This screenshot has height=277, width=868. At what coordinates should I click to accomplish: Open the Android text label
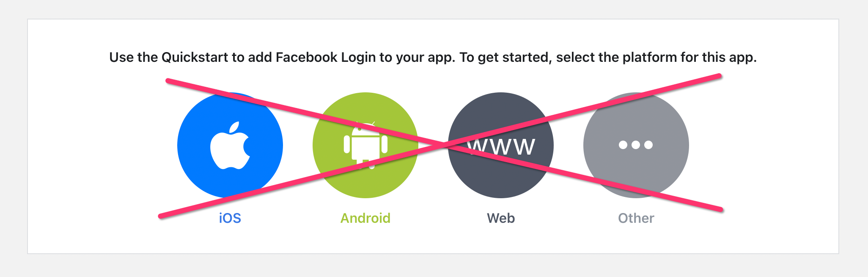(x=365, y=218)
